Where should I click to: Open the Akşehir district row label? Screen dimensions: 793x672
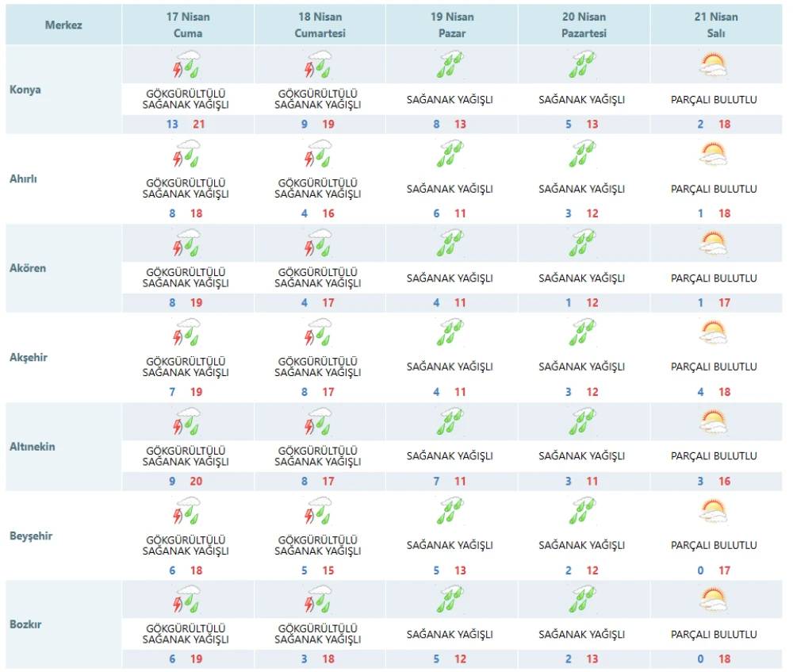tap(29, 357)
